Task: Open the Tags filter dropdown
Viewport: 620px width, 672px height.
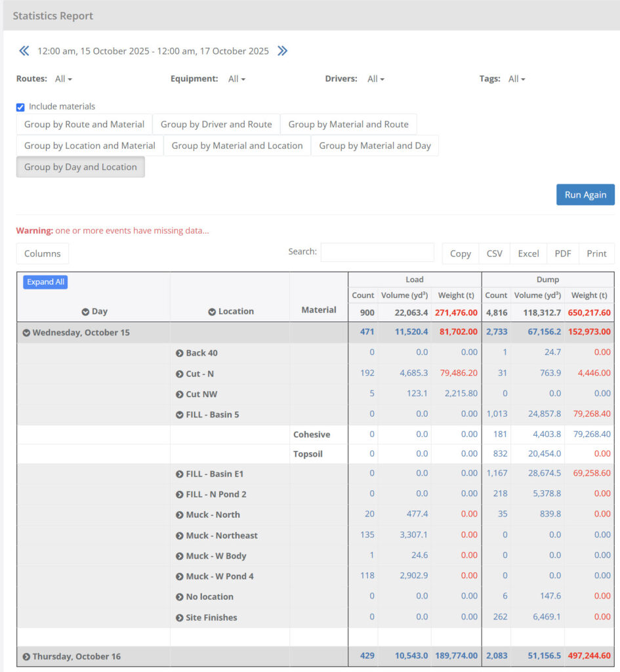Action: tap(517, 78)
